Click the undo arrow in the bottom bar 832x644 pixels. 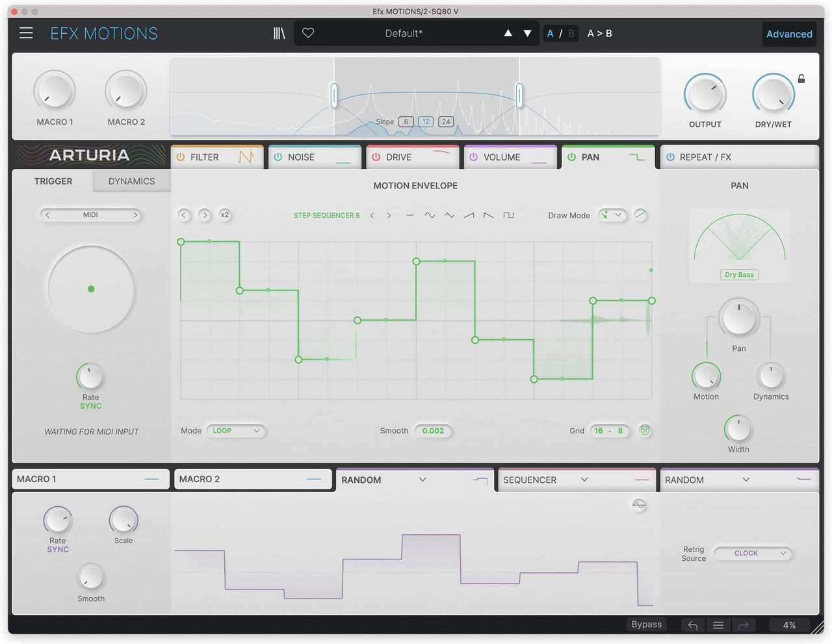click(x=693, y=625)
